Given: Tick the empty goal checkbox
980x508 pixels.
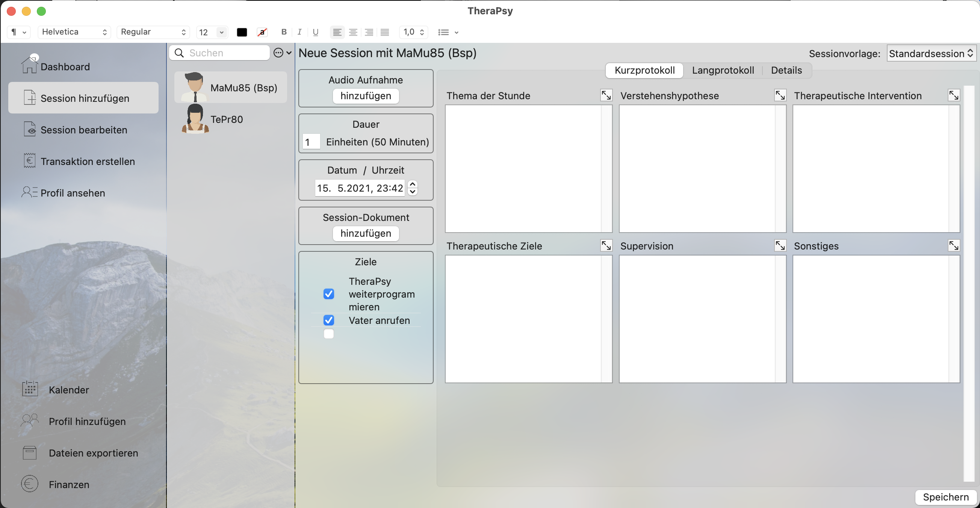Looking at the screenshot, I should pyautogui.click(x=329, y=334).
